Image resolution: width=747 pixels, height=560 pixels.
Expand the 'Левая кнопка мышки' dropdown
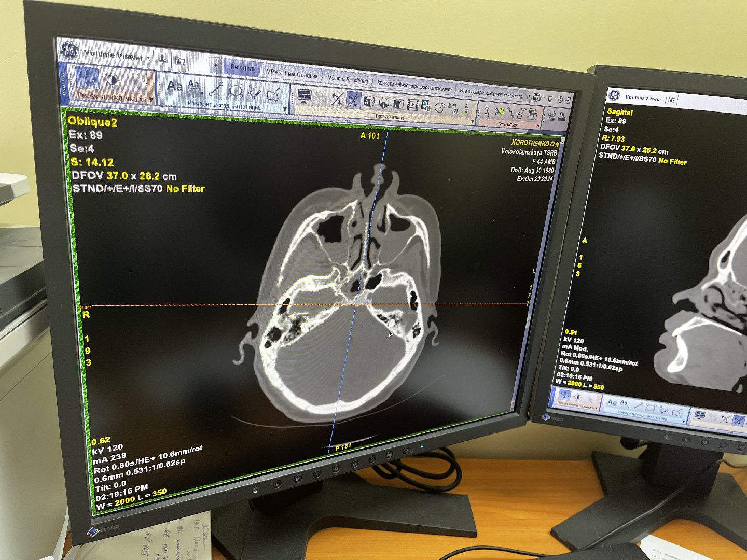point(151,99)
